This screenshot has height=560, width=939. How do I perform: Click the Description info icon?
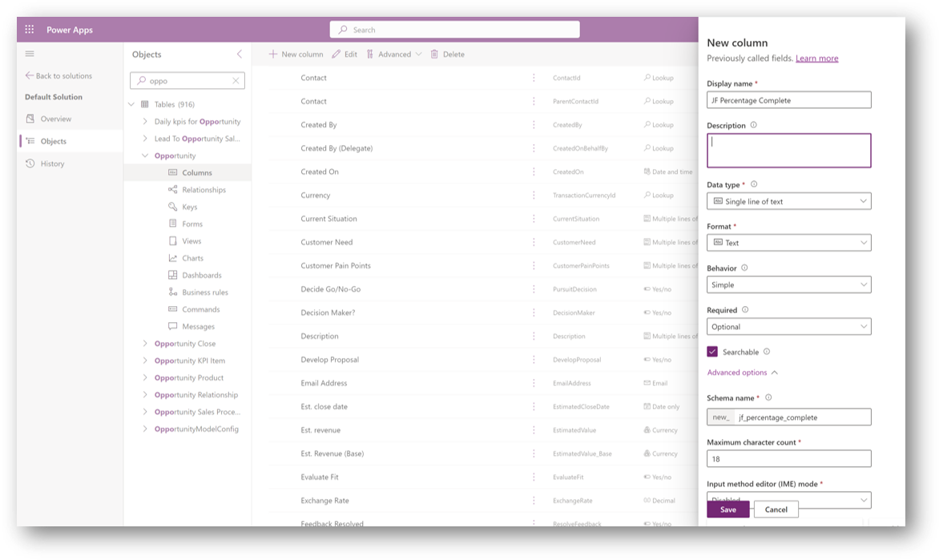(x=753, y=126)
